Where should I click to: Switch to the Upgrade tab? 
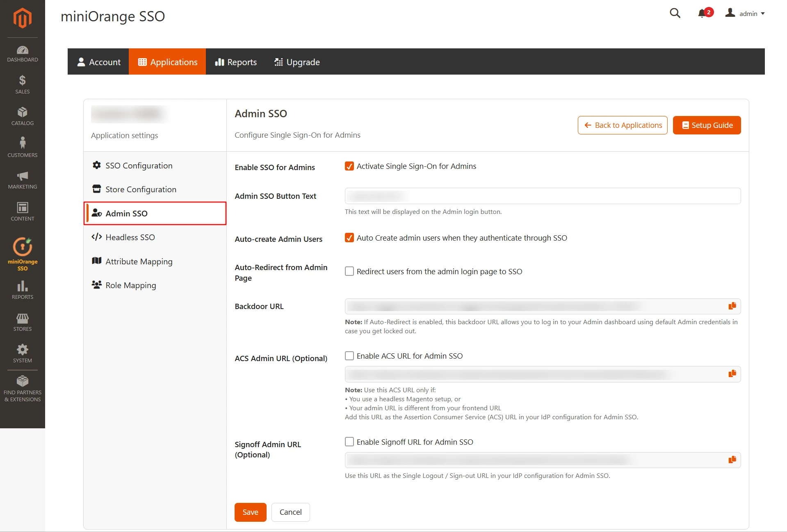pos(297,61)
